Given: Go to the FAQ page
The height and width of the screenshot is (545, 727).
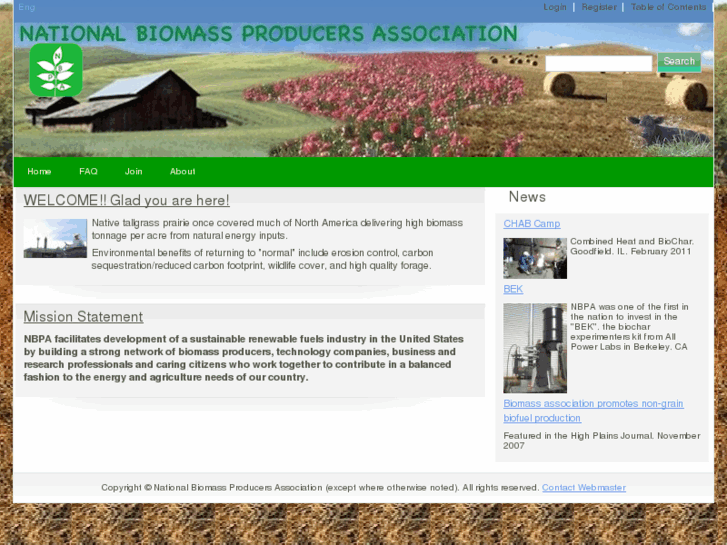Looking at the screenshot, I should [88, 172].
